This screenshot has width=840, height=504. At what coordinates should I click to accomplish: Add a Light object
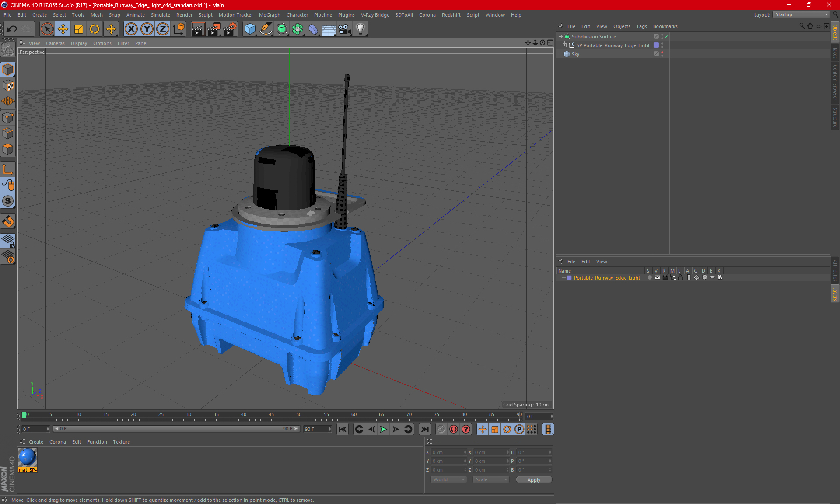pos(360,29)
